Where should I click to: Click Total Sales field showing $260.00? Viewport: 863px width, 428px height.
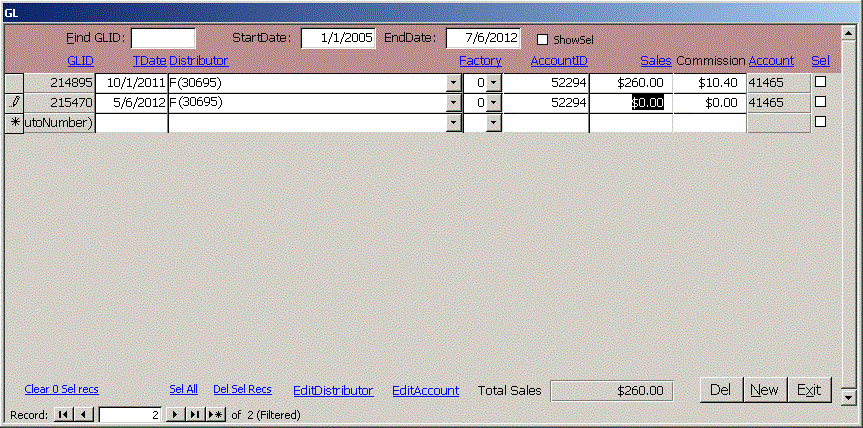(612, 391)
